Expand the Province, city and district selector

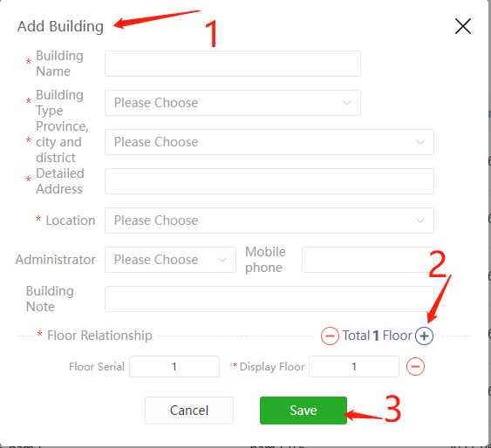269,142
